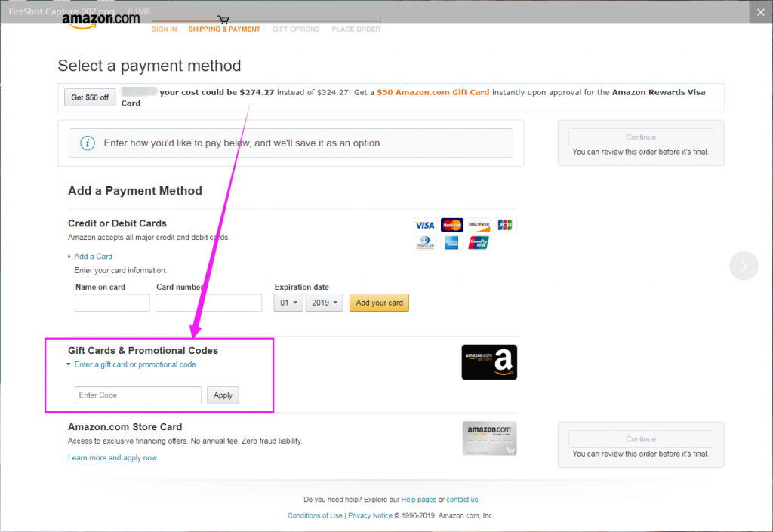This screenshot has width=773, height=532.
Task: Click the shopping cart progress icon
Action: click(223, 20)
